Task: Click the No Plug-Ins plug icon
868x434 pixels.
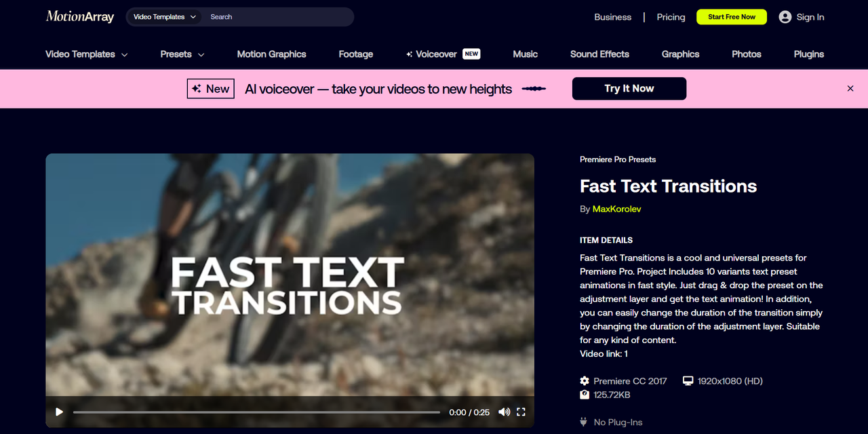Action: pos(584,422)
